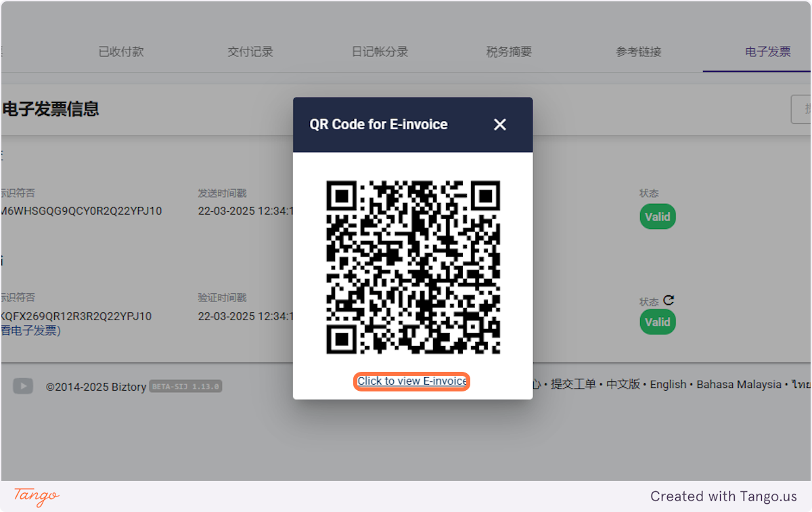Click the Valid badge beside the refresh icon

coord(658,322)
